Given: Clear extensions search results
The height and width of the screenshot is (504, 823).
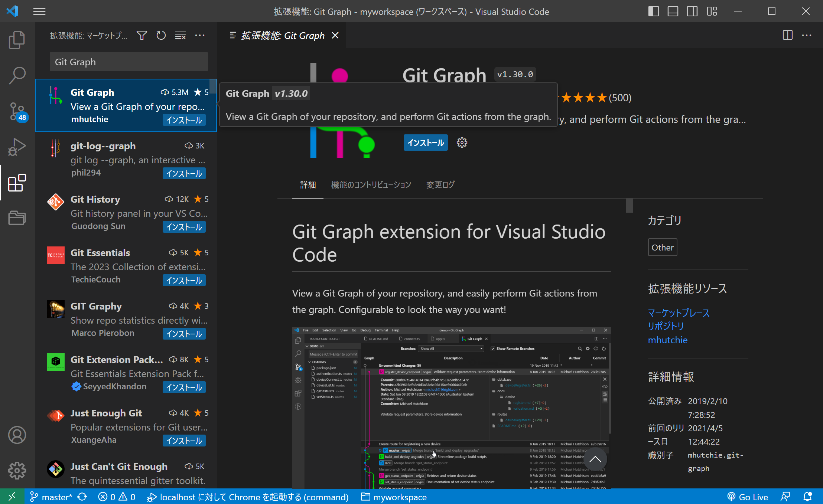Looking at the screenshot, I should [x=180, y=35].
